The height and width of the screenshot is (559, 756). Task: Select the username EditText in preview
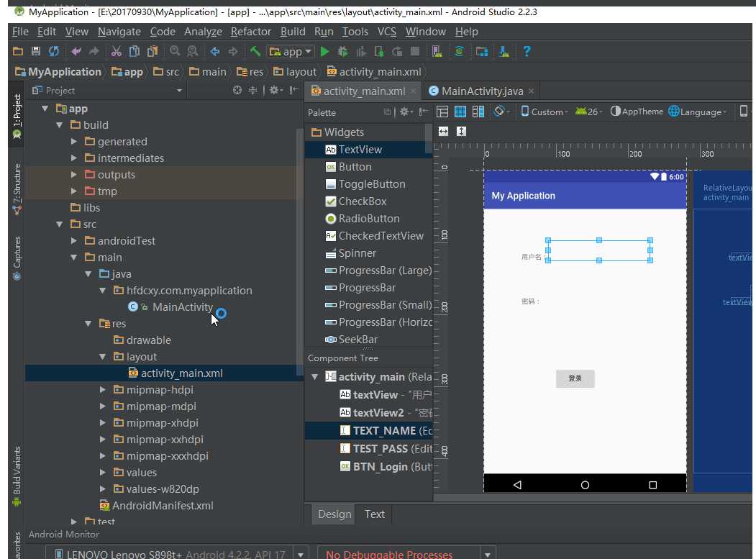(599, 250)
